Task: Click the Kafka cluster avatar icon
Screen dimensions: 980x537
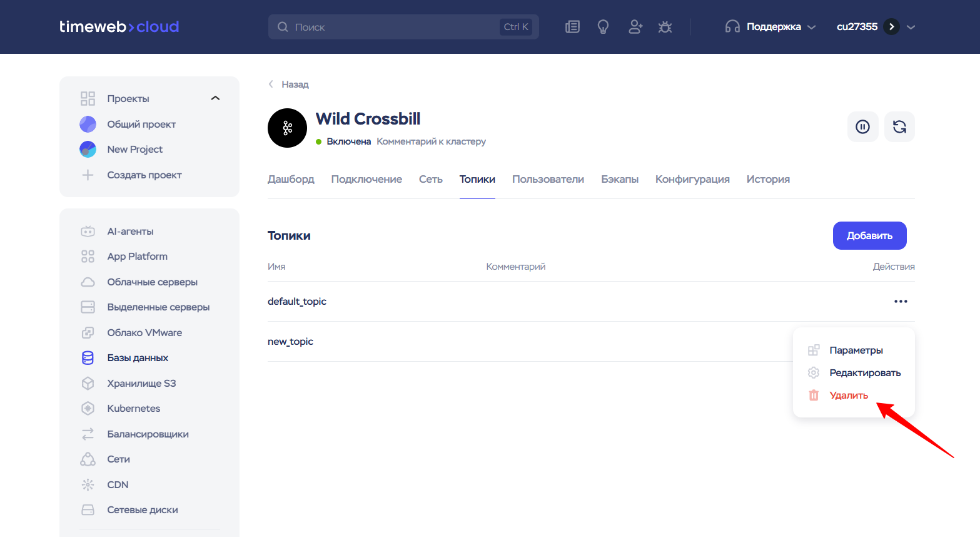Action: (287, 128)
